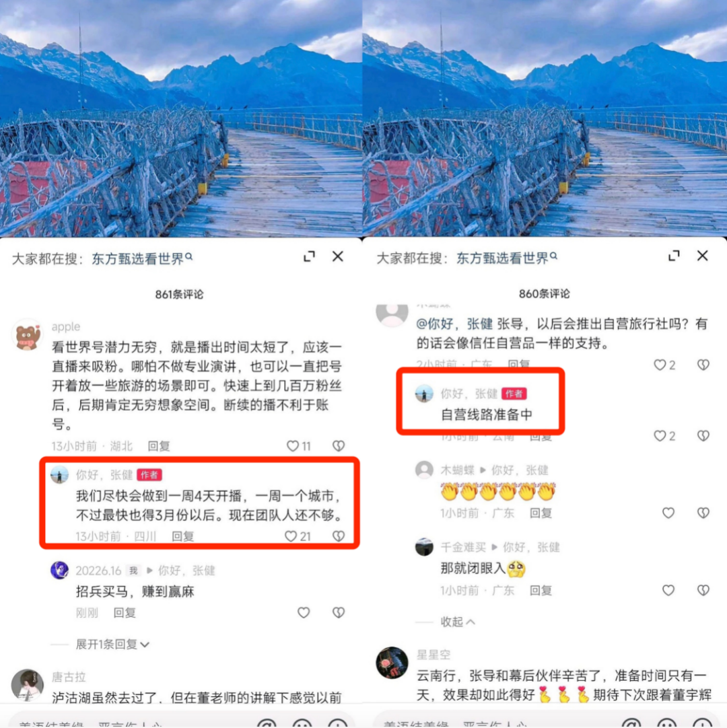727x728 pixels.
Task: Dislike the 招兵买马 reply
Action: 339,612
